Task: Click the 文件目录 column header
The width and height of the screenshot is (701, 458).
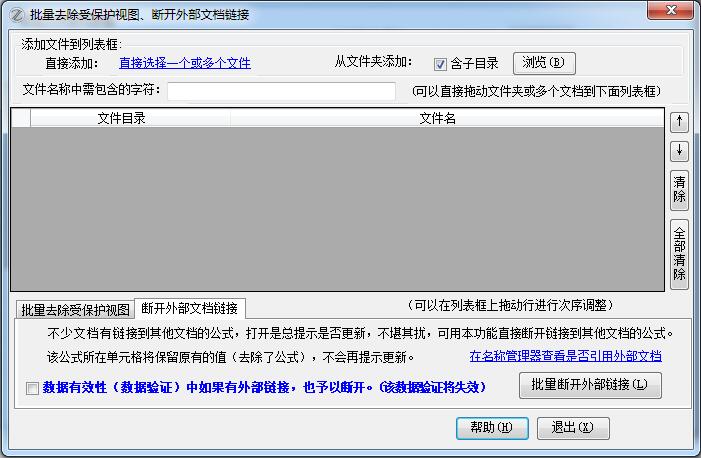Action: (122, 119)
